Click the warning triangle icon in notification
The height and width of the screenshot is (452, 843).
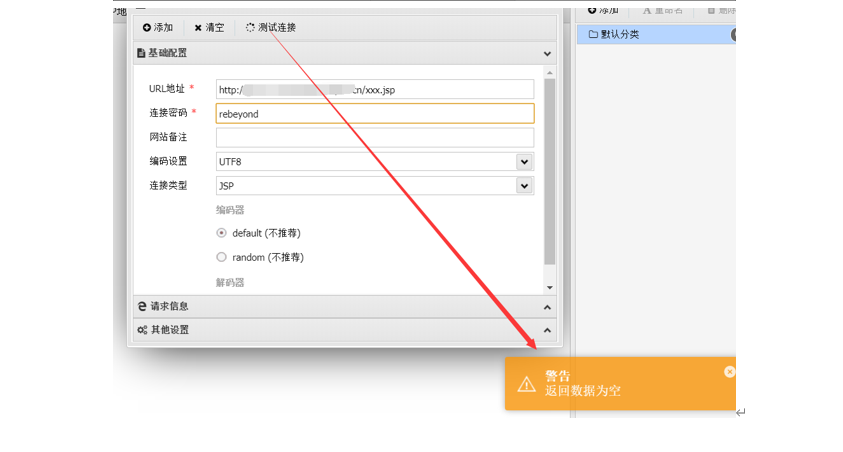526,384
